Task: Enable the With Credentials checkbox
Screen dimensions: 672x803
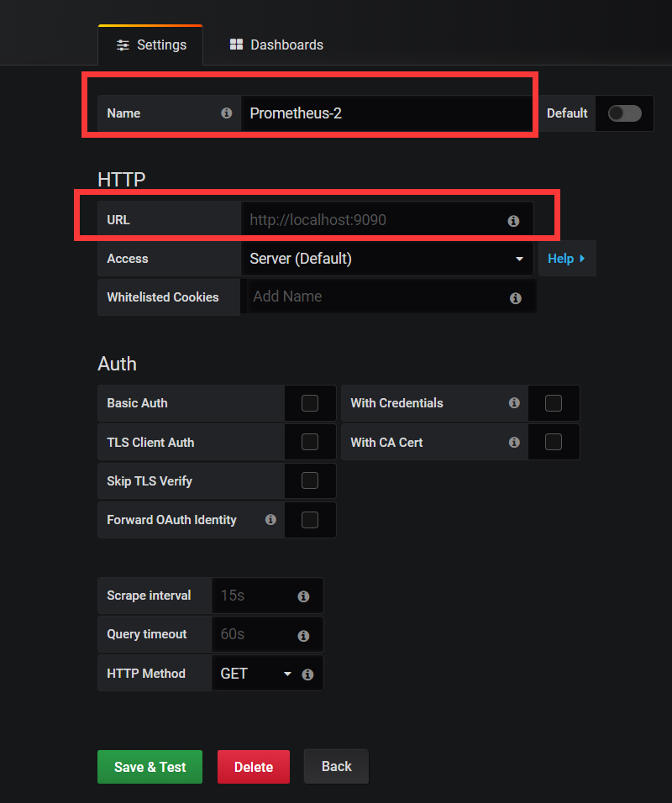Action: 554,403
